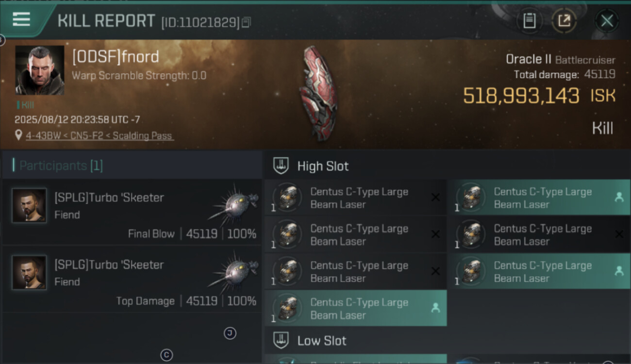Tap the circled J marker
The image size is (631, 364).
[x=230, y=333]
